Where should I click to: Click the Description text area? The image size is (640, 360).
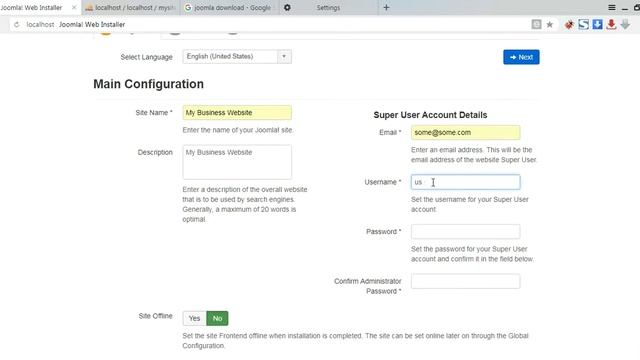pyautogui.click(x=237, y=162)
